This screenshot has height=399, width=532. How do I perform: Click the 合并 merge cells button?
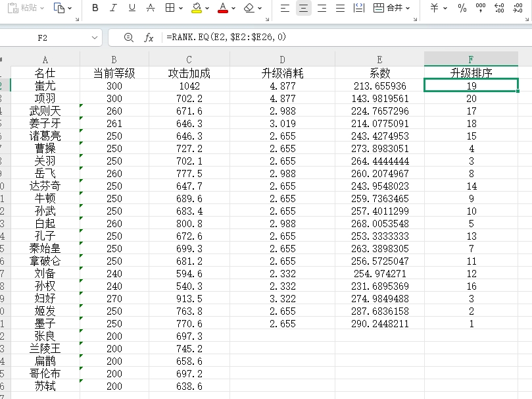click(x=388, y=7)
